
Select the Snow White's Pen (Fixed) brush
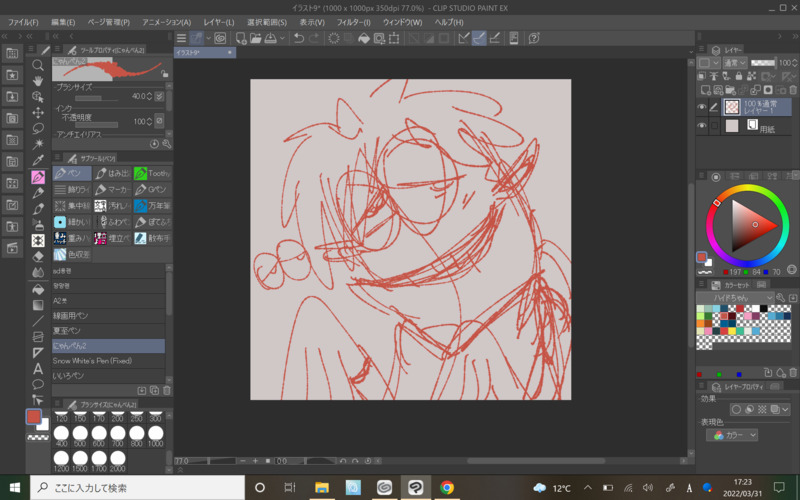[108, 361]
